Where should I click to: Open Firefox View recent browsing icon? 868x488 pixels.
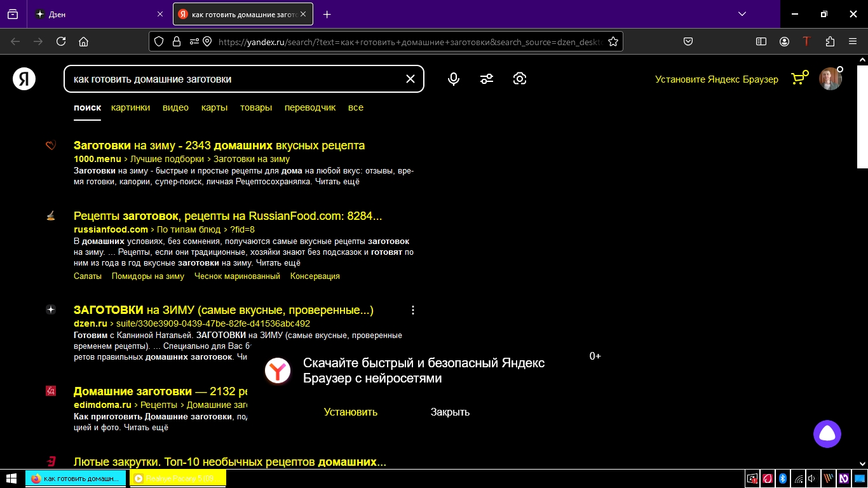(x=13, y=14)
